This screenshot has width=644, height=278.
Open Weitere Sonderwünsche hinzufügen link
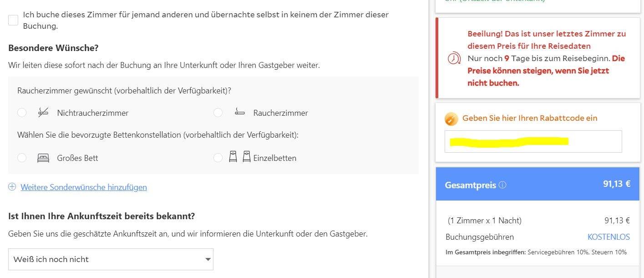pos(83,187)
